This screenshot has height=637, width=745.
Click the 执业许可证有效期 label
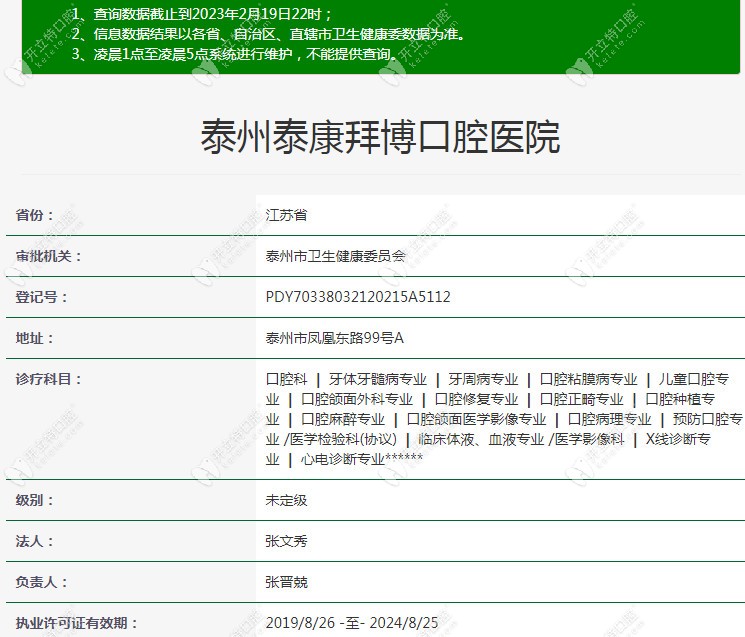click(76, 623)
